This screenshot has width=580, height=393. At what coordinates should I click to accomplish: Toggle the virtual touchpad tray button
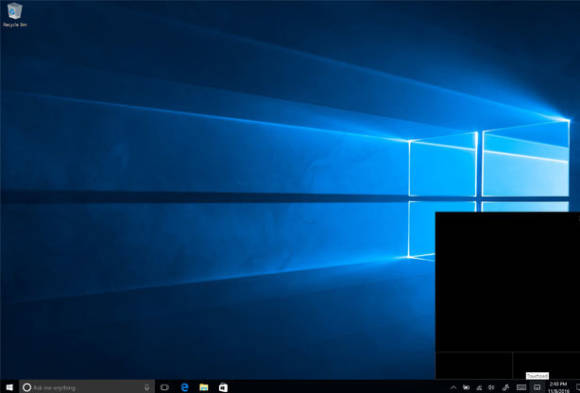tap(537, 387)
